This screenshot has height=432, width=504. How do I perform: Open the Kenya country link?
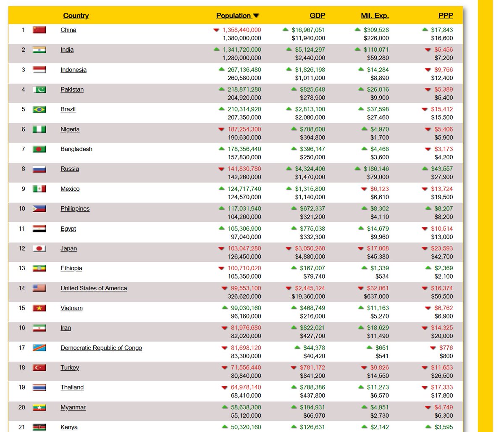click(69, 427)
